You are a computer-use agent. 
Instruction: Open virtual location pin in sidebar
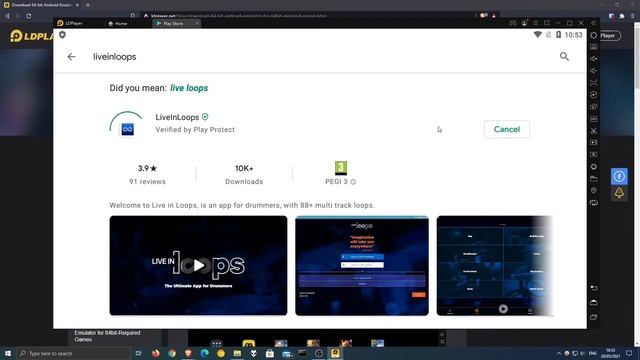[593, 190]
